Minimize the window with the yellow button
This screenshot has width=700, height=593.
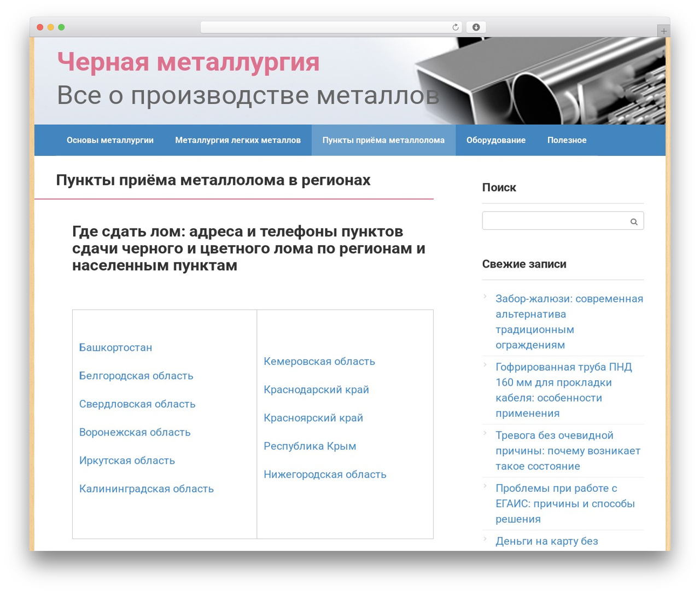[x=51, y=27]
